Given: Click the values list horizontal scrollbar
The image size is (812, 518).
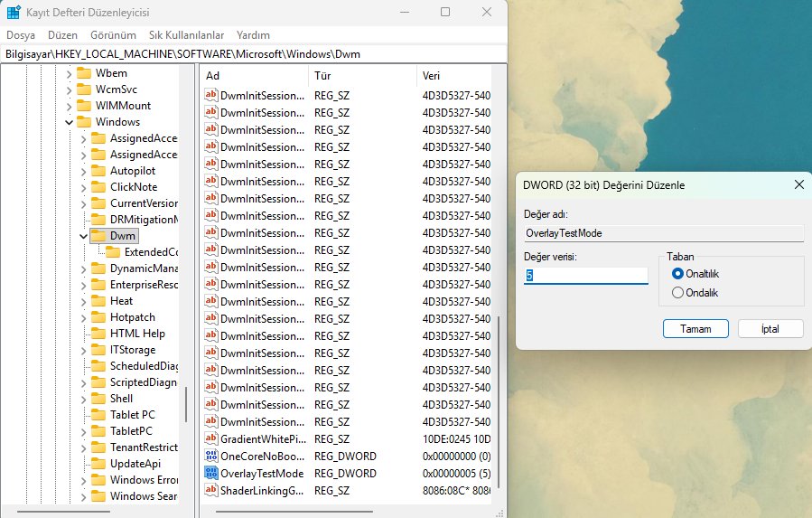Looking at the screenshot, I should pos(294,512).
